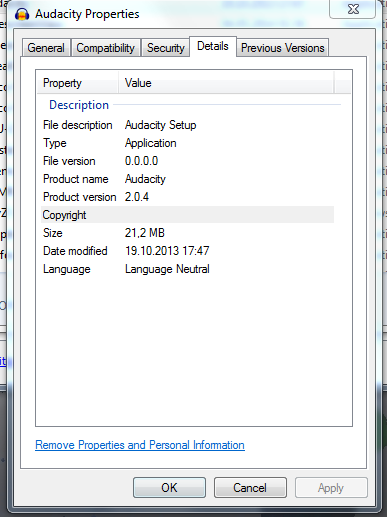387x517 pixels.
Task: Dismiss dialog with the Cancel button
Action: (x=250, y=488)
